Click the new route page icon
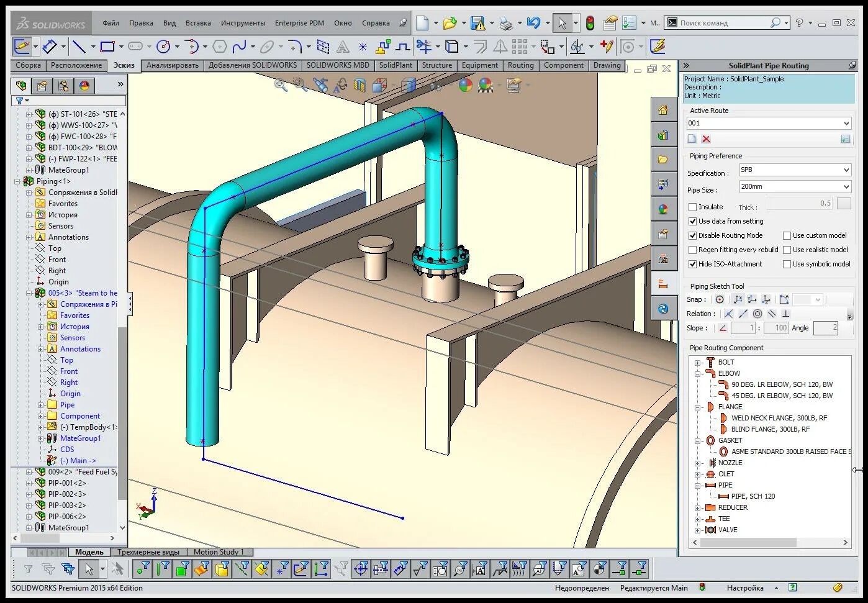This screenshot has width=868, height=603. [692, 139]
